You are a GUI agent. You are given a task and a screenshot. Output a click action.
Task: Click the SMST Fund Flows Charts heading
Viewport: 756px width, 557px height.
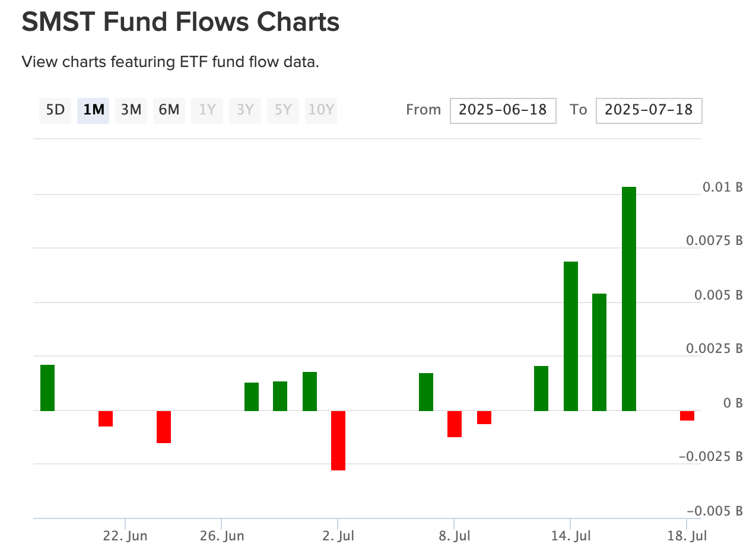180,23
